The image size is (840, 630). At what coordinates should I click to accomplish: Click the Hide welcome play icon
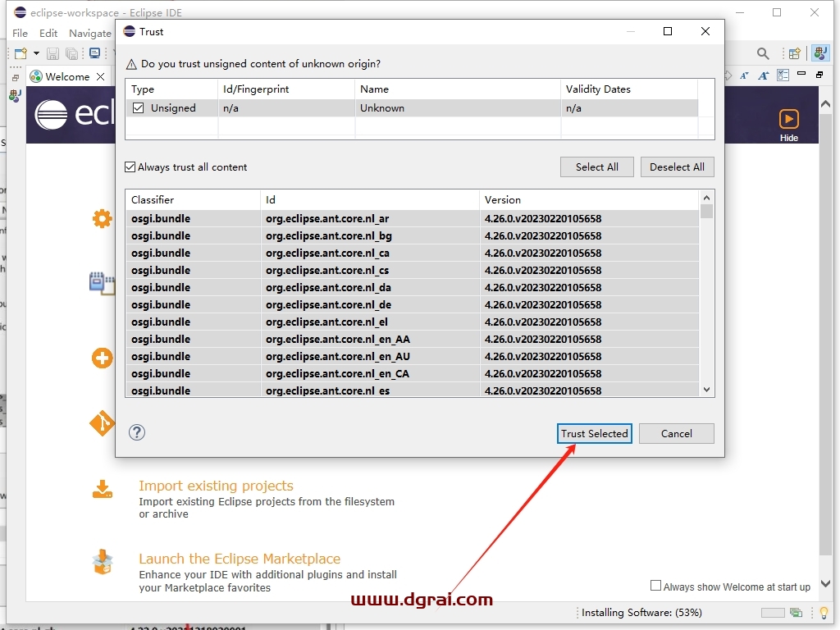(788, 119)
